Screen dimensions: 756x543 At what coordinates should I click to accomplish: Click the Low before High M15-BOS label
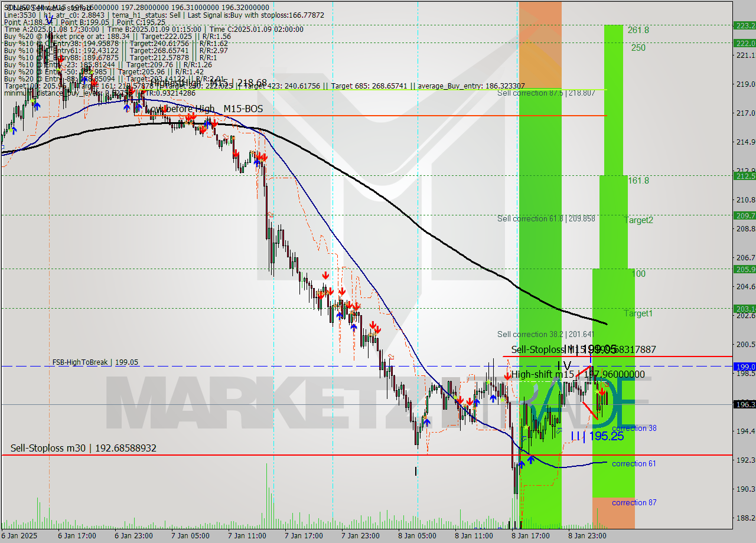click(204, 109)
